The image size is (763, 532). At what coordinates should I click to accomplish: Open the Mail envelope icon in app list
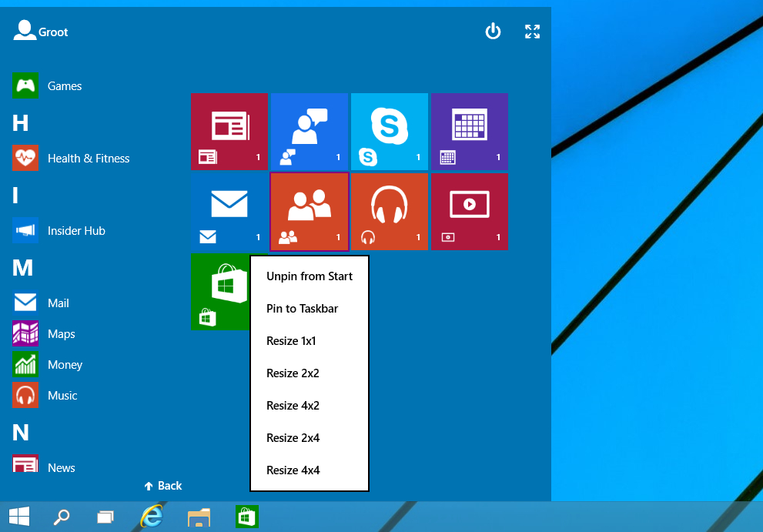pyautogui.click(x=25, y=303)
